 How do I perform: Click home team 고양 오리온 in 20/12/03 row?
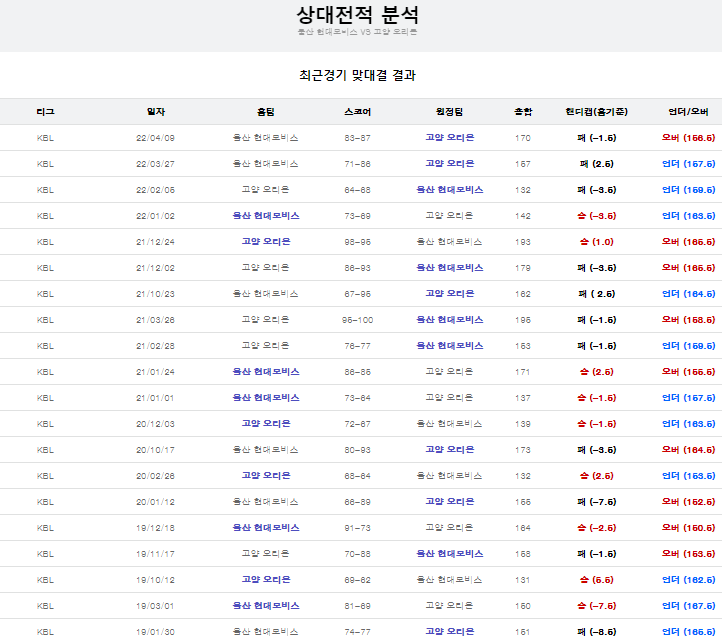click(x=266, y=424)
